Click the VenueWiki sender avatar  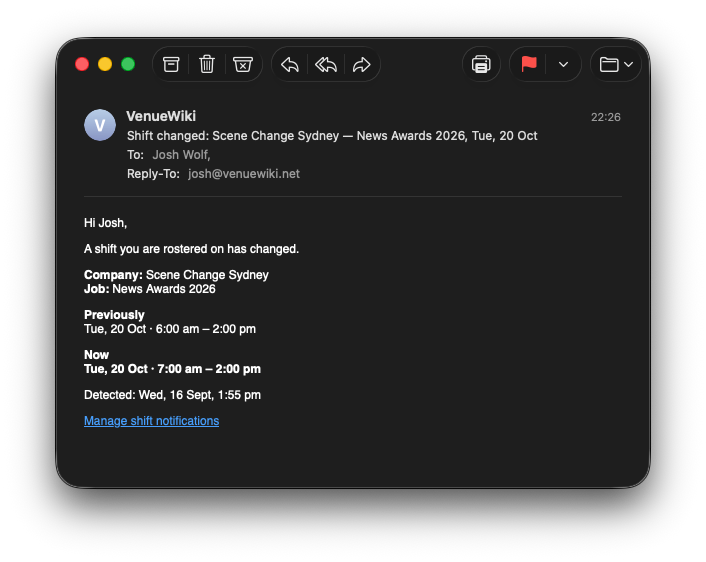[100, 125]
